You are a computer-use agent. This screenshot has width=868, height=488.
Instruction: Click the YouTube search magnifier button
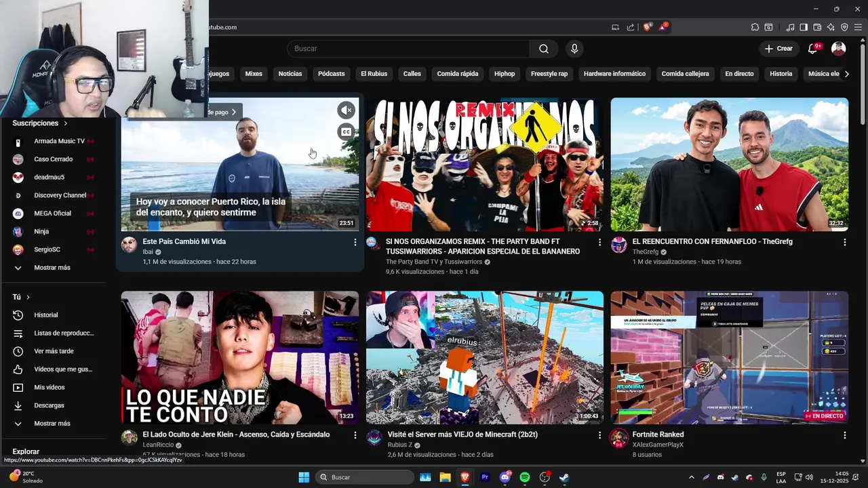[544, 49]
